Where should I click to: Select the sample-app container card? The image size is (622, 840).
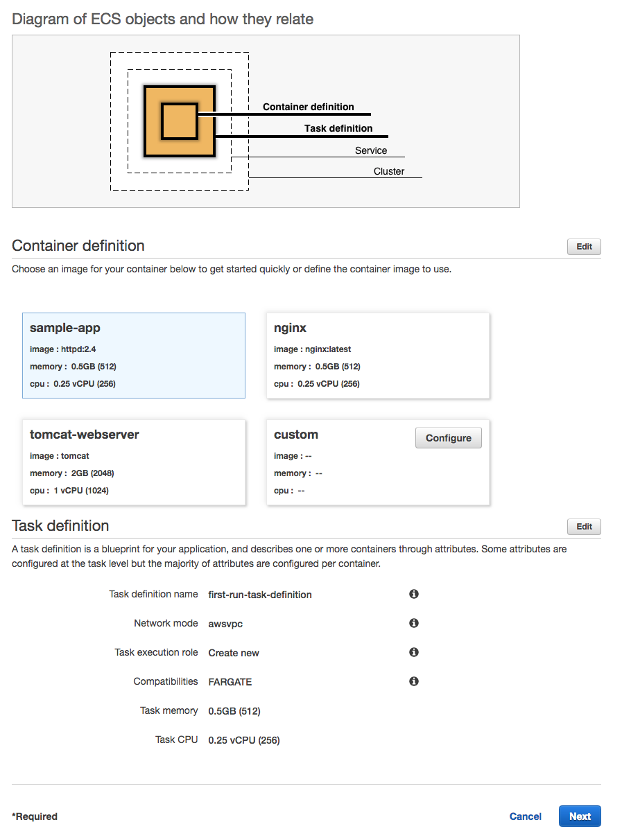(x=134, y=356)
